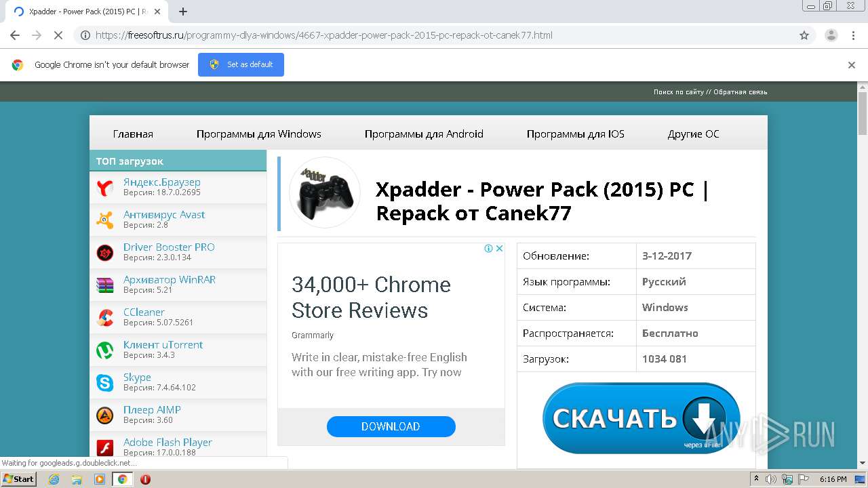This screenshot has width=868, height=488.
Task: Click Chrome icon in taskbar
Action: coord(122,479)
